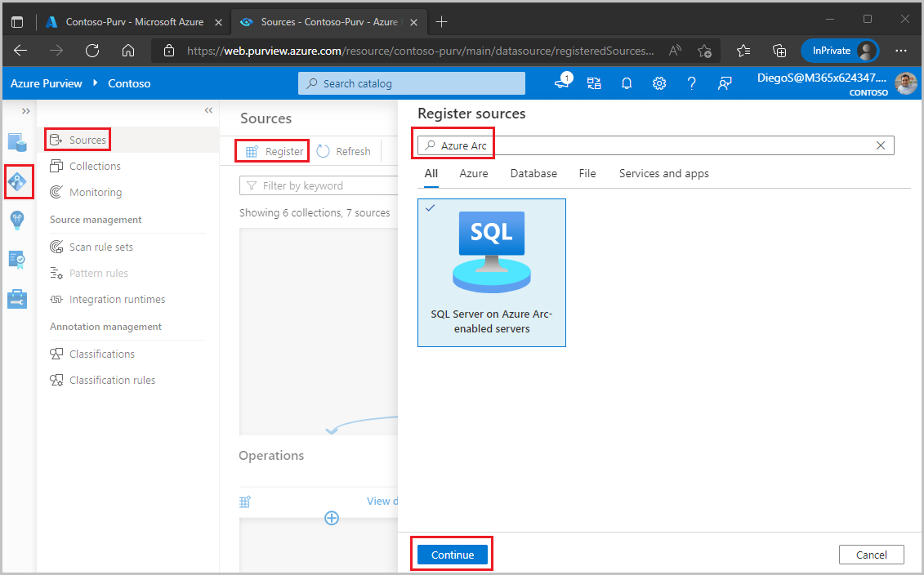Select the SQL Server on Azure Arc source tile
This screenshot has height=575, width=924.
[491, 272]
